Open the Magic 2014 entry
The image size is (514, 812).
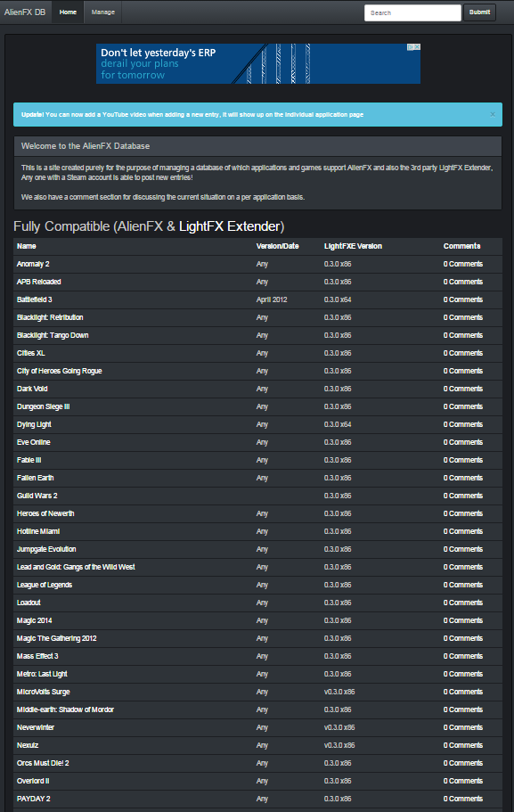click(34, 620)
